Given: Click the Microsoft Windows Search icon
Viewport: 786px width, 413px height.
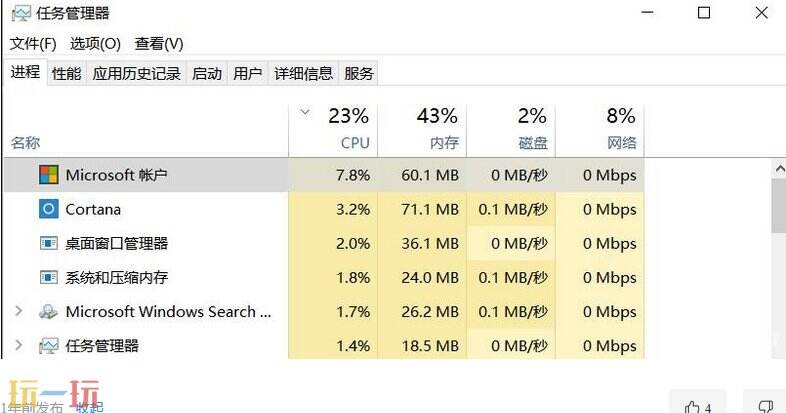Looking at the screenshot, I should (x=48, y=311).
